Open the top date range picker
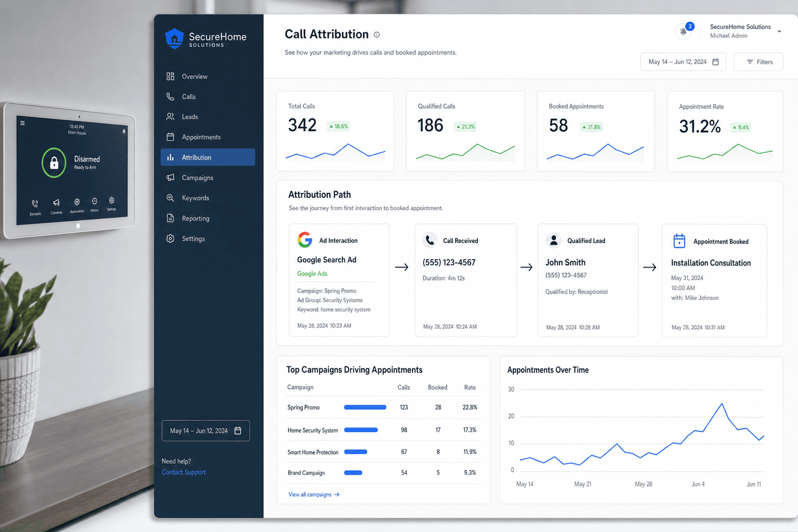 (683, 62)
